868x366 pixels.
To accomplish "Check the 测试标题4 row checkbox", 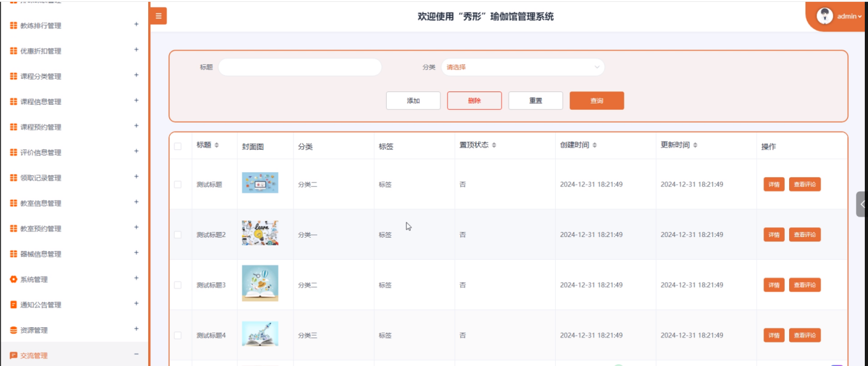I will tap(178, 335).
